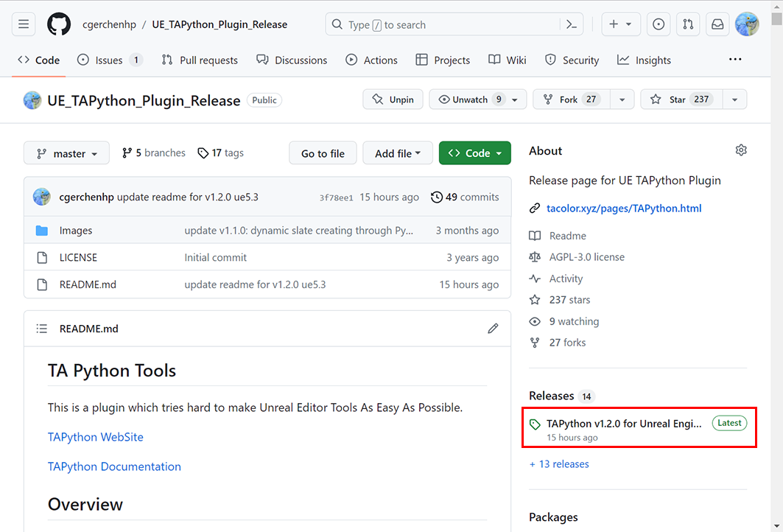Image resolution: width=783 pixels, height=532 pixels.
Task: Open Activity link in About
Action: [x=566, y=279]
